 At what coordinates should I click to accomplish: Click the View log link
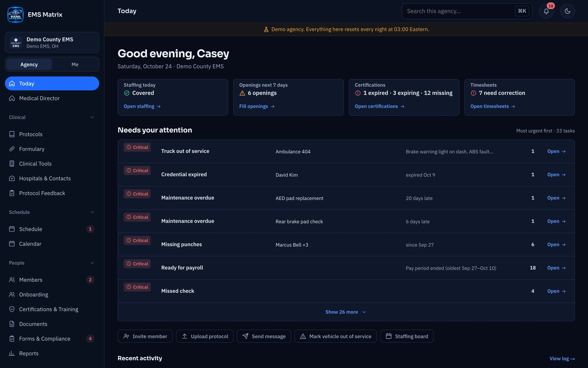coord(562,359)
